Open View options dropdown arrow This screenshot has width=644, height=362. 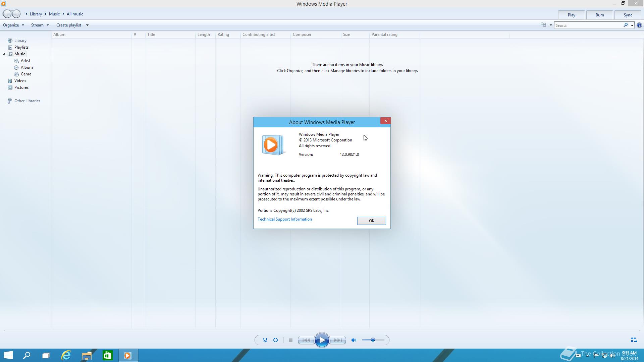point(551,25)
